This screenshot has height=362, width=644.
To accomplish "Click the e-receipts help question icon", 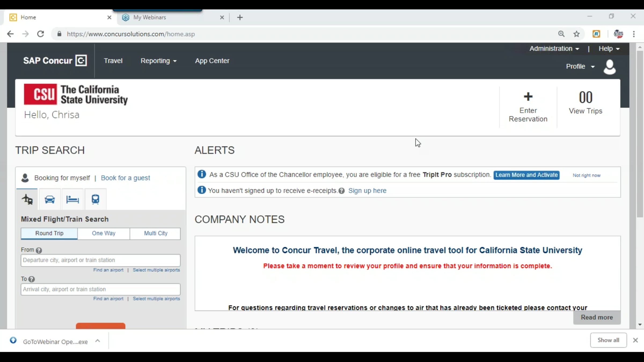I will [342, 191].
